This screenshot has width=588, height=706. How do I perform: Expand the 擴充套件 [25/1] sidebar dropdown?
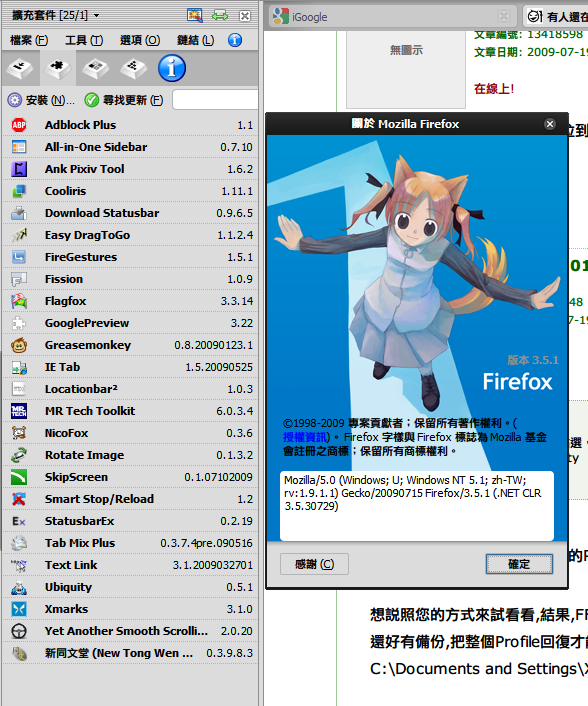click(55, 15)
